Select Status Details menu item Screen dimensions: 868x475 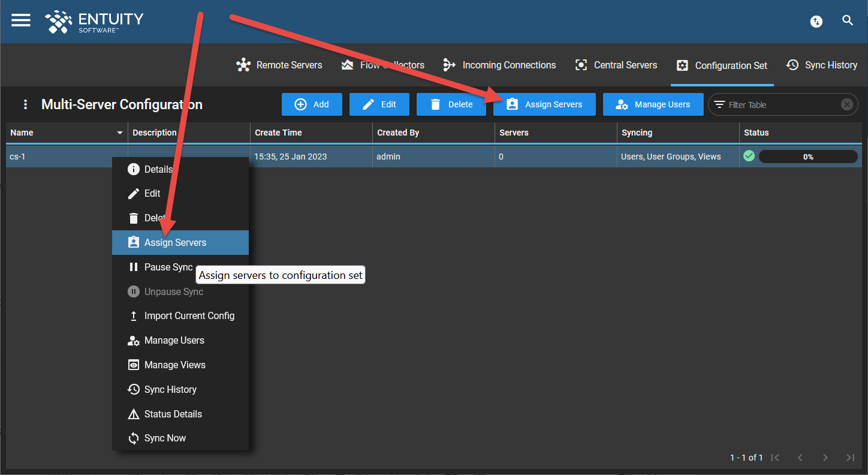(180, 414)
